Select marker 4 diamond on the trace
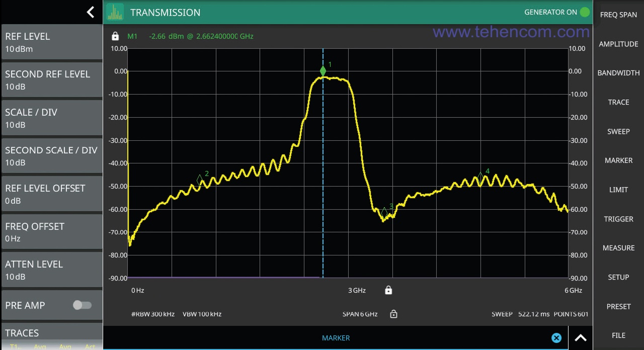The image size is (644, 350). click(480, 177)
